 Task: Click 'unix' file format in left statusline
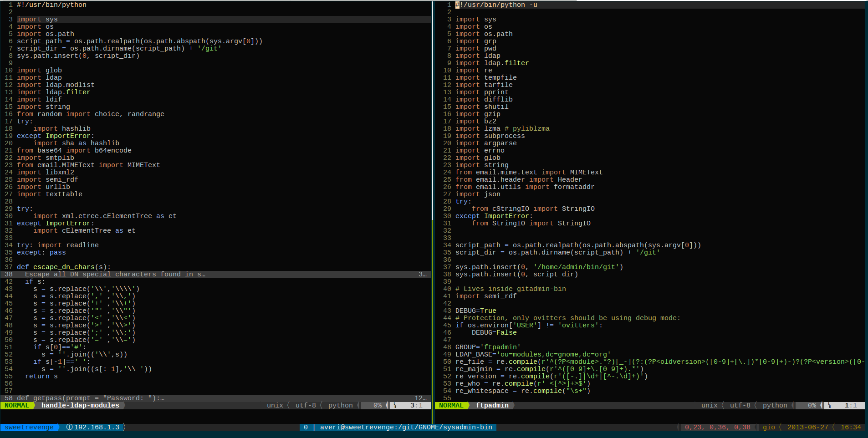pos(275,405)
